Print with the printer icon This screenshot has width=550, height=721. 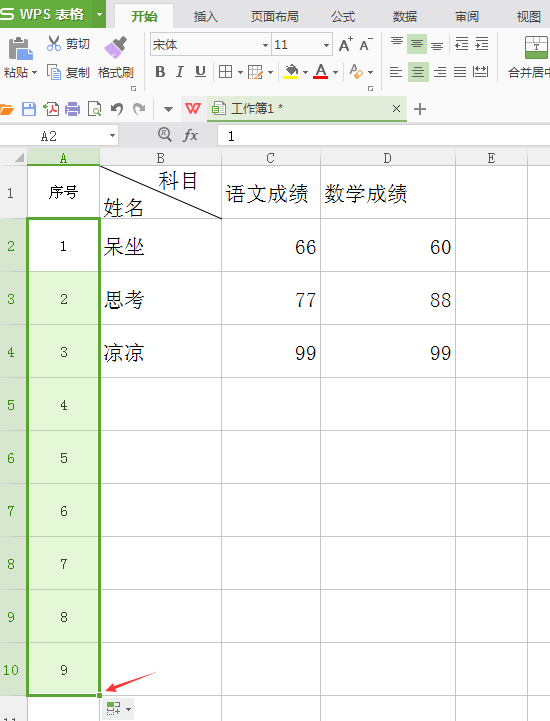click(73, 109)
